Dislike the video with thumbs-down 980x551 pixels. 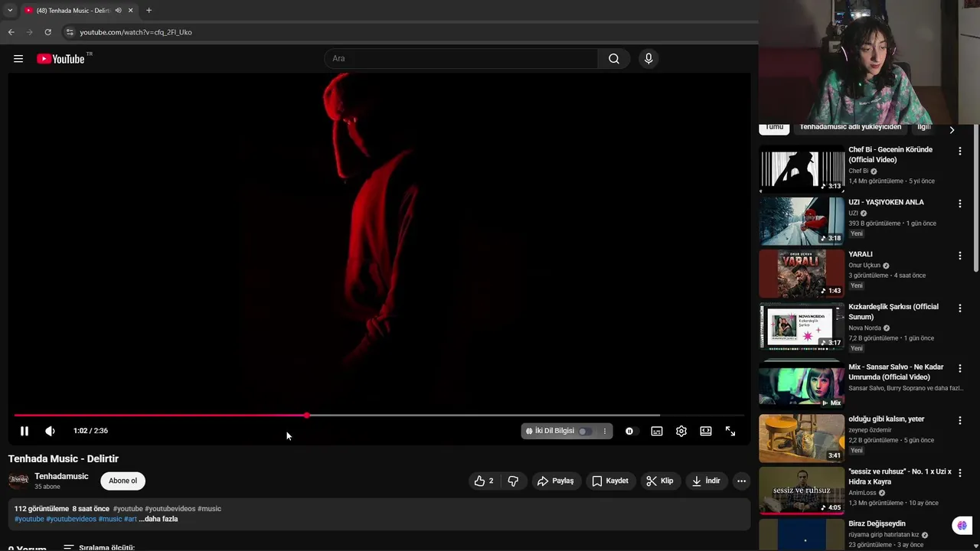point(513,481)
